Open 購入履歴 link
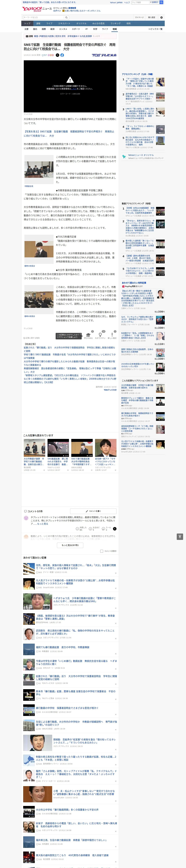The image size is (186, 868). pyautogui.click(x=152, y=18)
